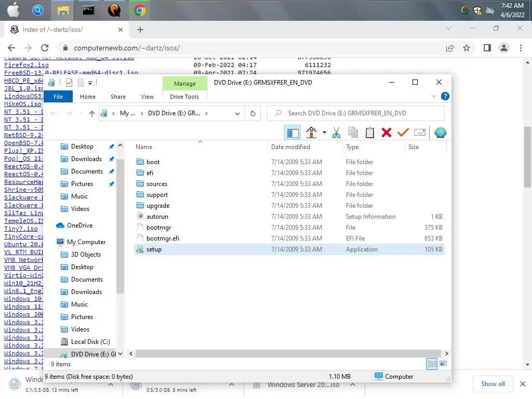Reload the Chrome page
Image resolution: width=532 pixels, height=399 pixels.
coord(45,48)
